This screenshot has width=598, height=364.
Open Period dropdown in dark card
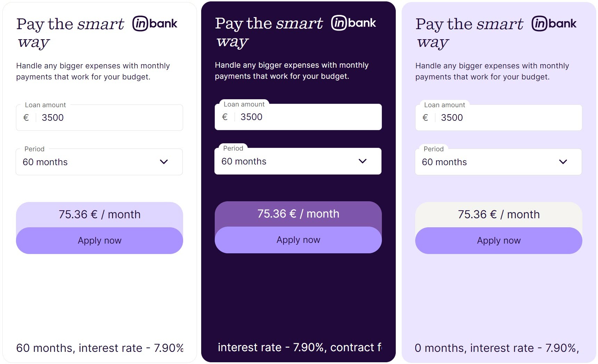pyautogui.click(x=298, y=161)
